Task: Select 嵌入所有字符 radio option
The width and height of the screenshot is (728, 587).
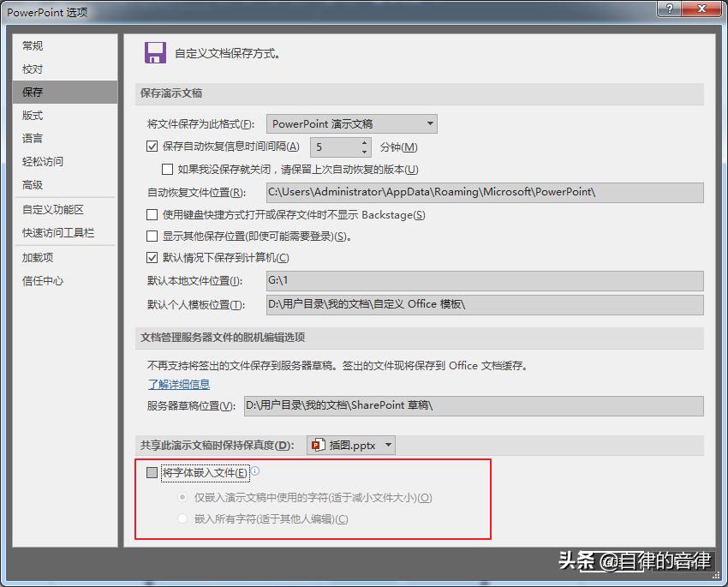Action: click(182, 518)
